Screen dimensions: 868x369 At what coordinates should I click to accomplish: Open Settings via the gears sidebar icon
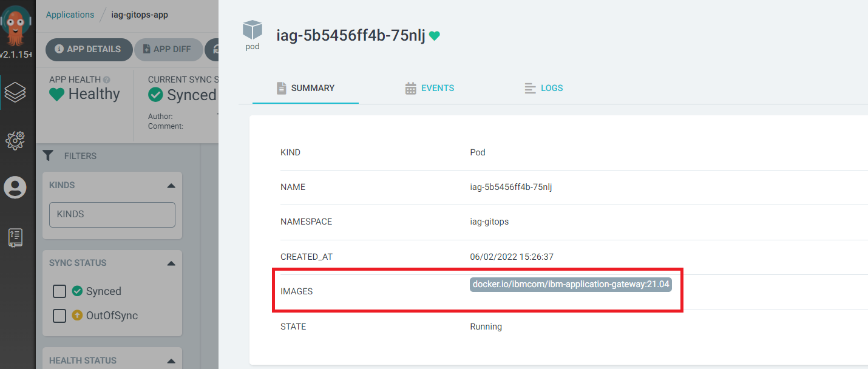15,140
